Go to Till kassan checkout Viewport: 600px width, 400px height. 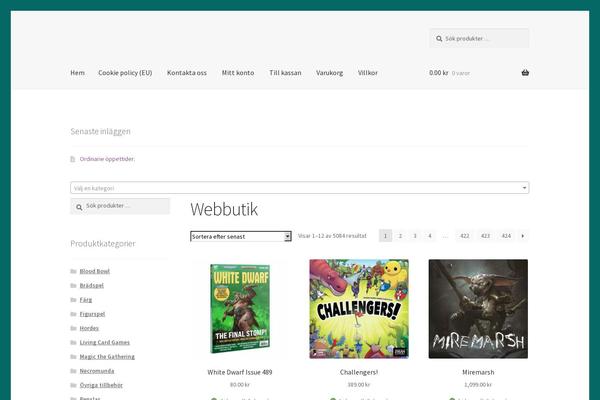(285, 73)
